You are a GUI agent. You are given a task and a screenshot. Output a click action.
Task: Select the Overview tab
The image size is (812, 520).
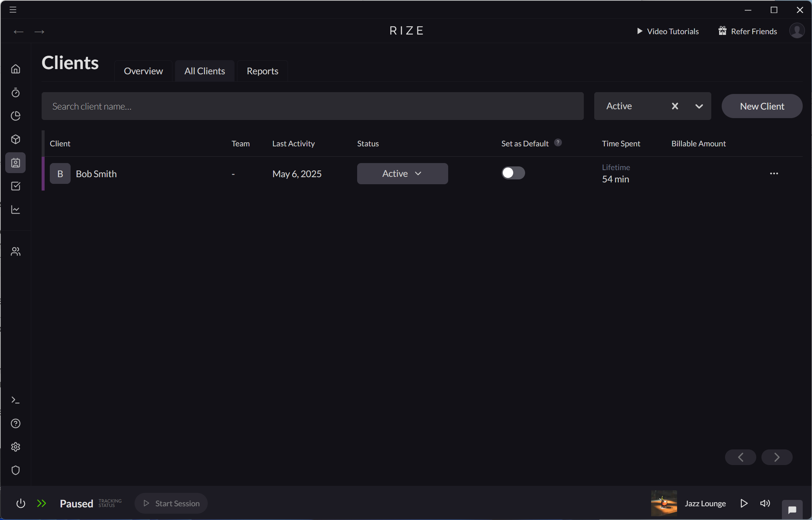[144, 71]
